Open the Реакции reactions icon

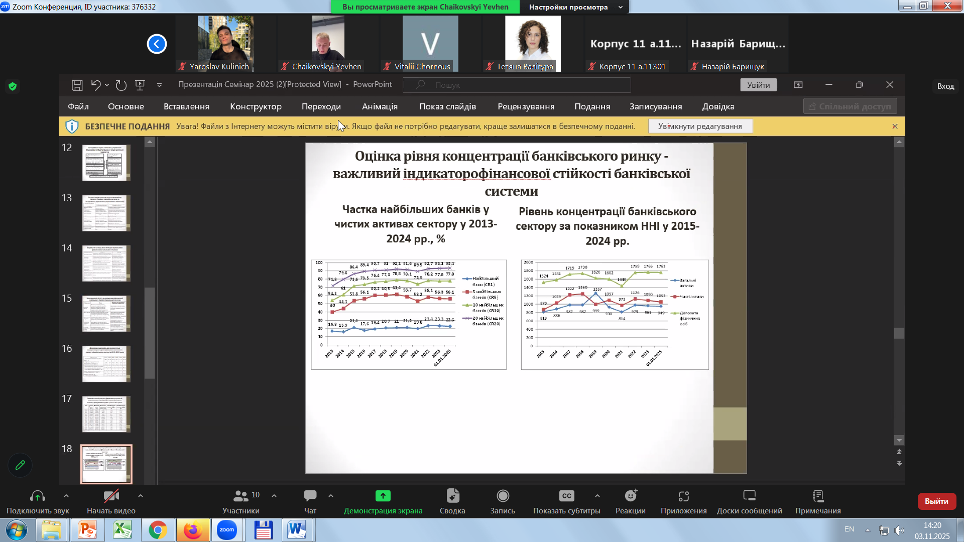pos(630,495)
